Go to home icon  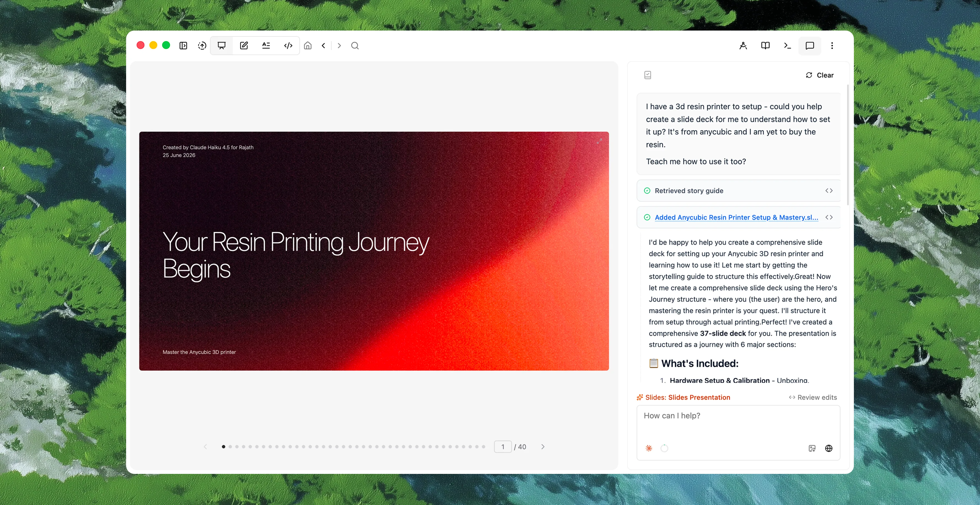(x=308, y=46)
